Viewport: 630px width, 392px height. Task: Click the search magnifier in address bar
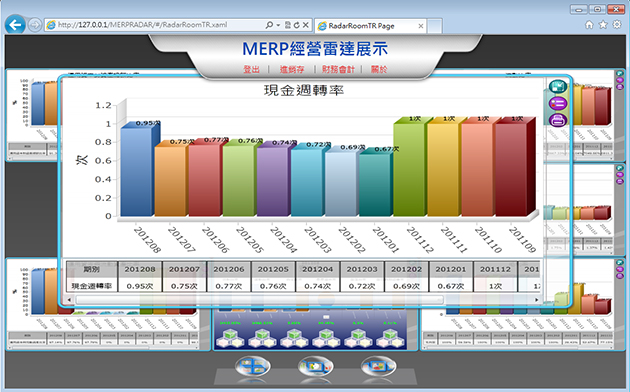[x=269, y=25]
